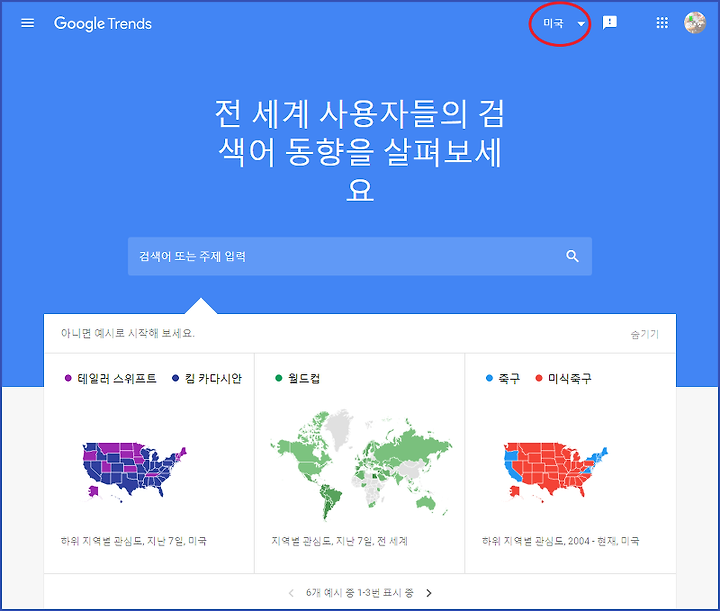Open the purple and blue US map example
The width and height of the screenshot is (720, 611).
pyautogui.click(x=135, y=472)
